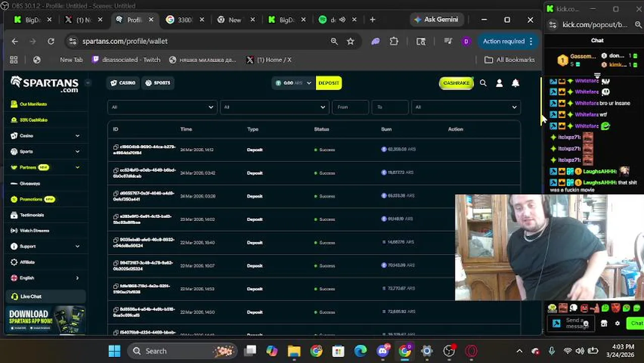Bookmark this page with the star icon
Screen dimensions: 644x363
click(351, 41)
